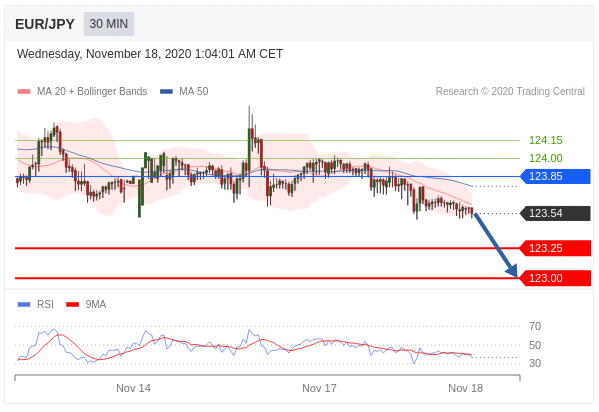Click the blue downward forecast arrow head
This screenshot has width=599, height=412.
pos(512,271)
